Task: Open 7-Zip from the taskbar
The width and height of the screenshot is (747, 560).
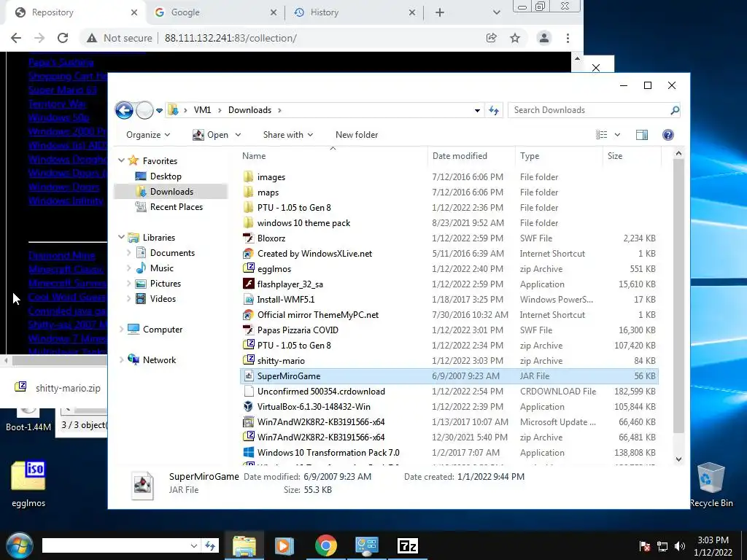Action: 407,545
